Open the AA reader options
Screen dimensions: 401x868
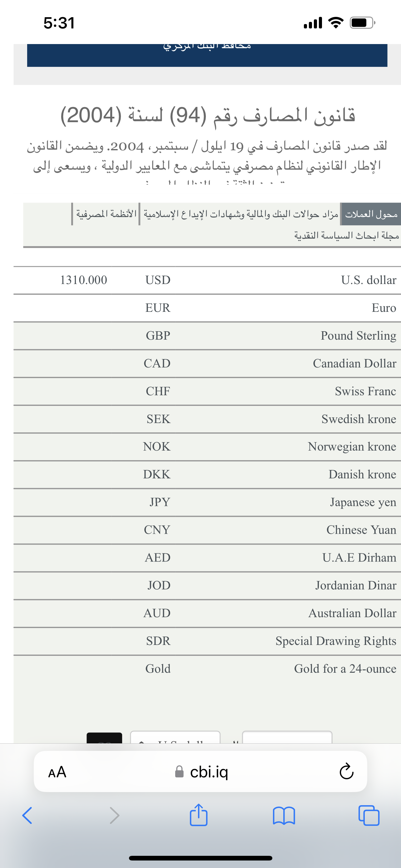pyautogui.click(x=57, y=772)
